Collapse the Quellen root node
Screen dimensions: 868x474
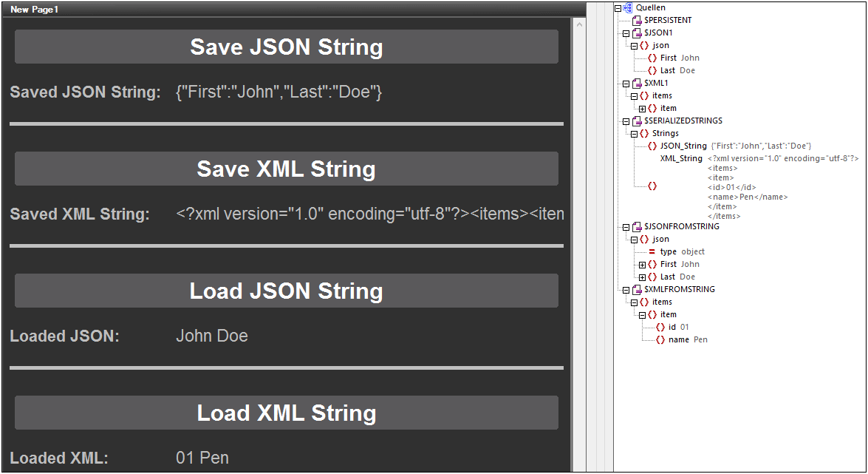(x=618, y=8)
